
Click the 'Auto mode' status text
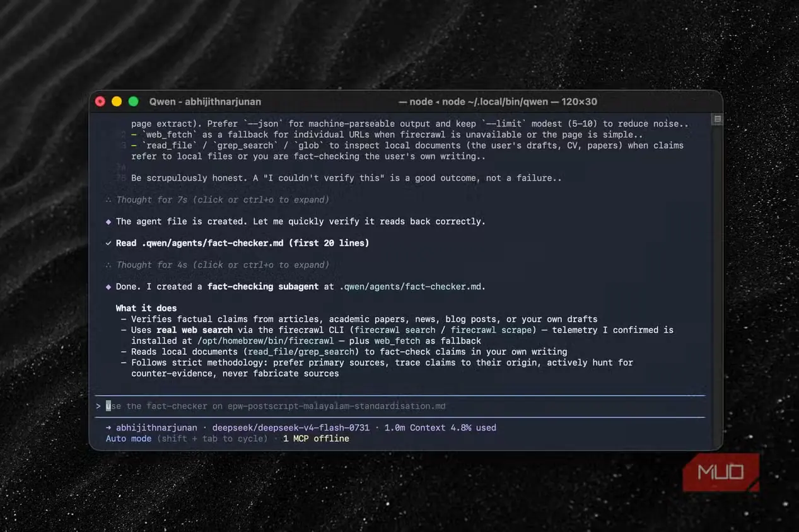(129, 438)
